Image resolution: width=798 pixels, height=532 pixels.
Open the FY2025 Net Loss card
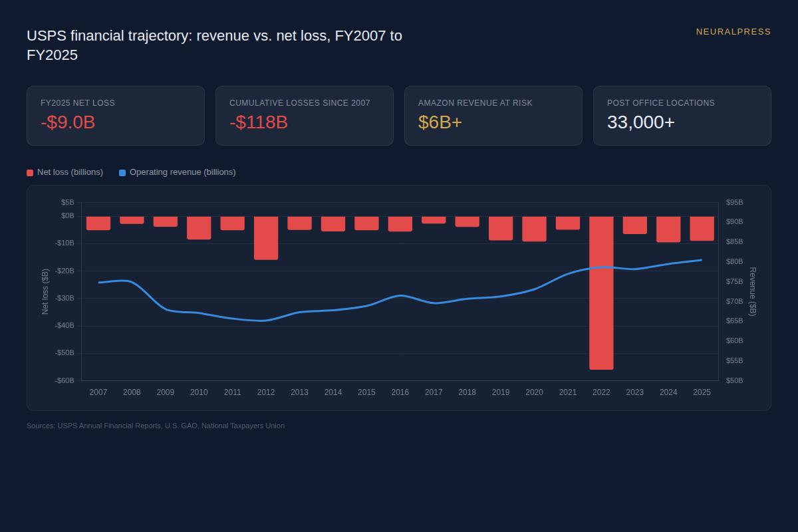point(116,116)
